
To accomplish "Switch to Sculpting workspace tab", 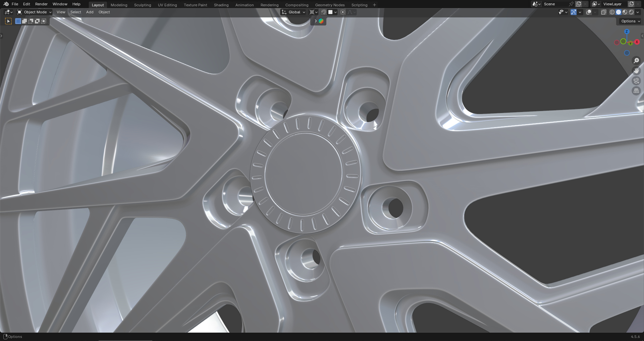I will 143,5.
